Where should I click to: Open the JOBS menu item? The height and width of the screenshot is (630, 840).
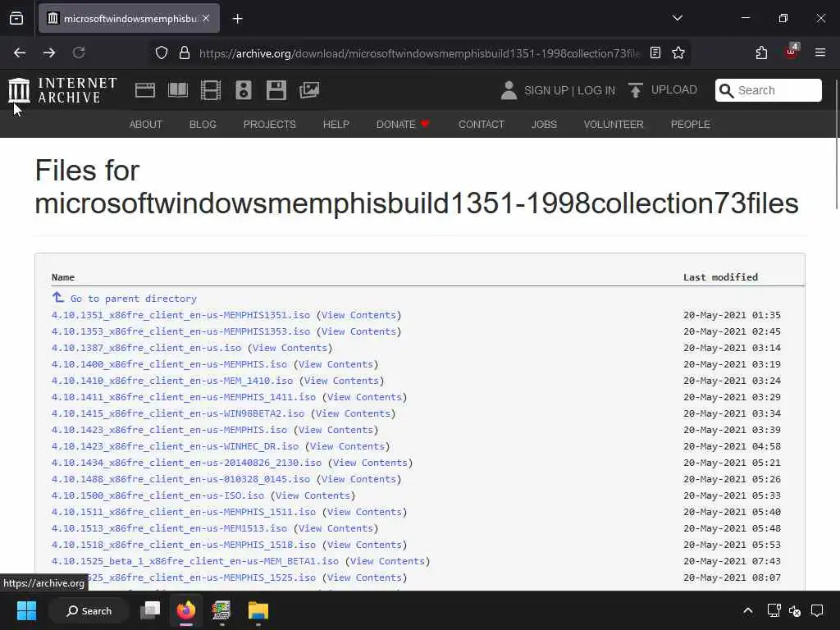click(x=545, y=125)
